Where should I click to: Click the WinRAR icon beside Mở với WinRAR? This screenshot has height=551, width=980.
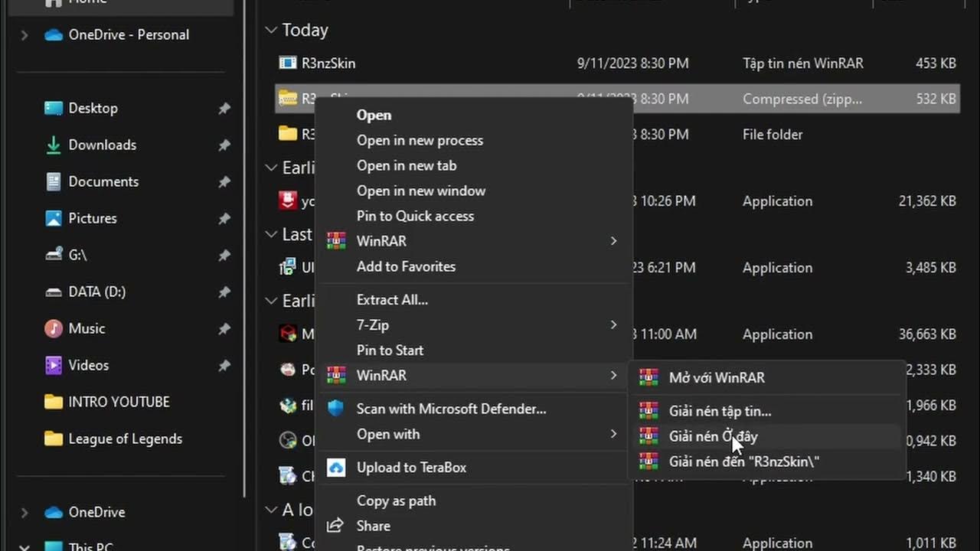coord(648,377)
